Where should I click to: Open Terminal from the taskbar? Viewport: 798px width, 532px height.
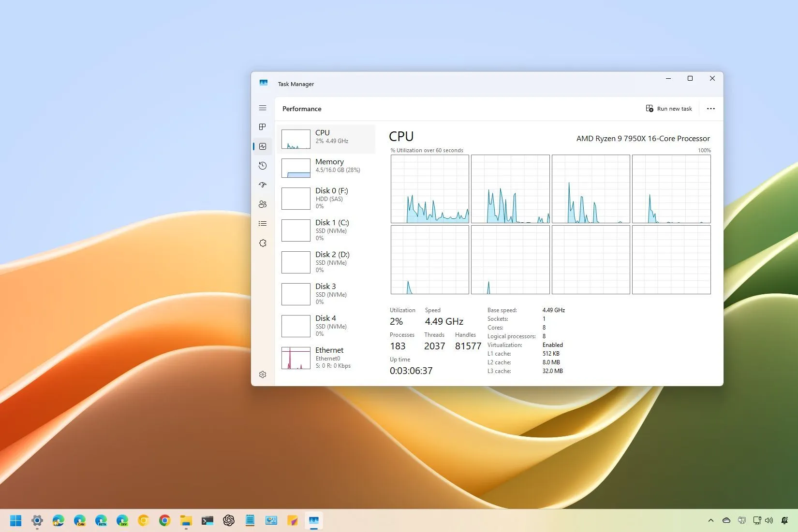point(207,520)
